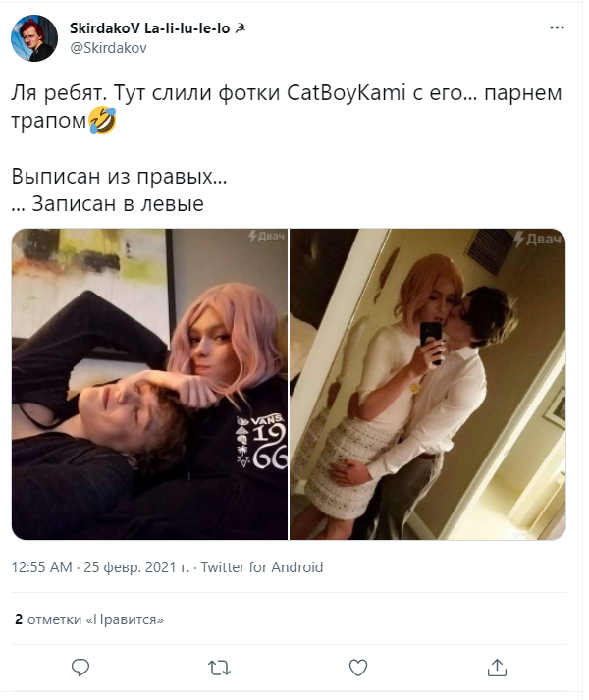Open the SkirdakoV La-li-lu-le-lo display name
This screenshot has height=700, width=589.
click(x=149, y=28)
